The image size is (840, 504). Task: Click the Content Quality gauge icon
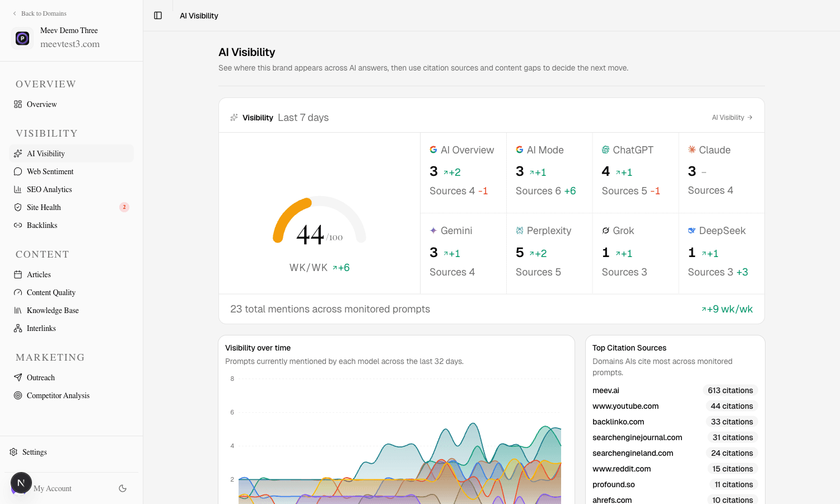(x=18, y=292)
